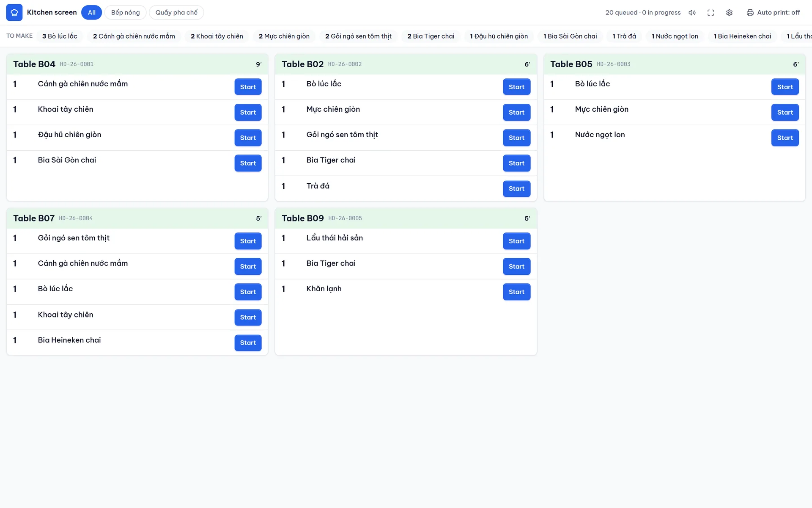The height and width of the screenshot is (508, 812).
Task: Start Trà đá for Table B02
Action: (x=516, y=188)
